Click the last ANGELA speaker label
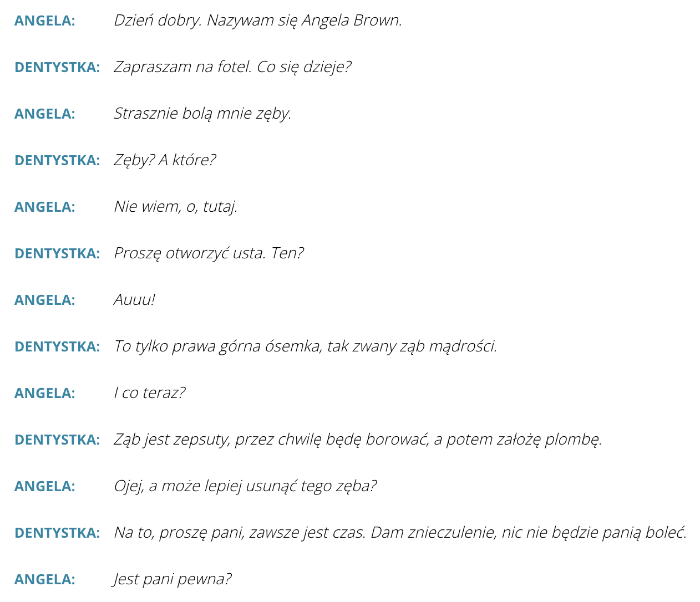This screenshot has width=700, height=602. (x=45, y=579)
